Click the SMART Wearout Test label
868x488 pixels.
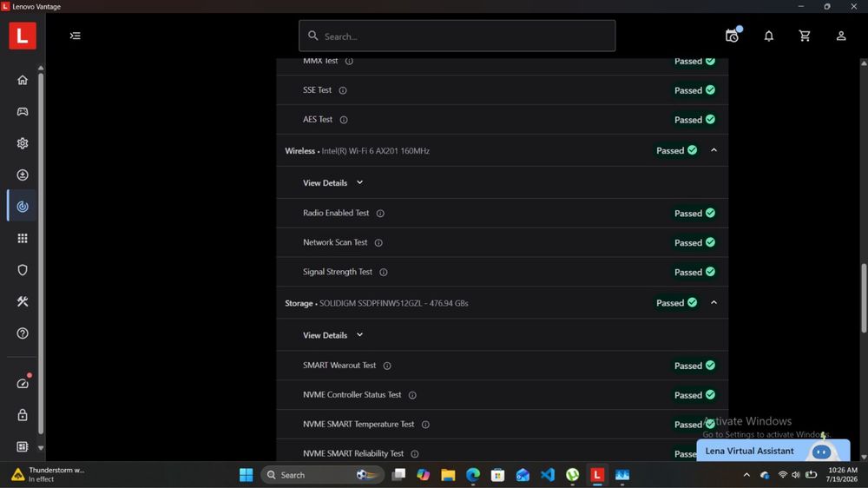coord(339,365)
